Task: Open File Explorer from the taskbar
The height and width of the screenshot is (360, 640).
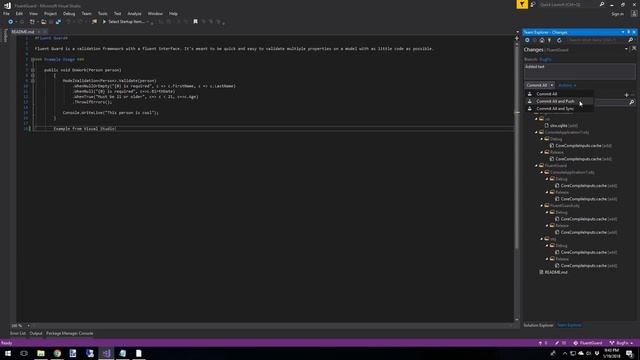Action: pos(41,353)
